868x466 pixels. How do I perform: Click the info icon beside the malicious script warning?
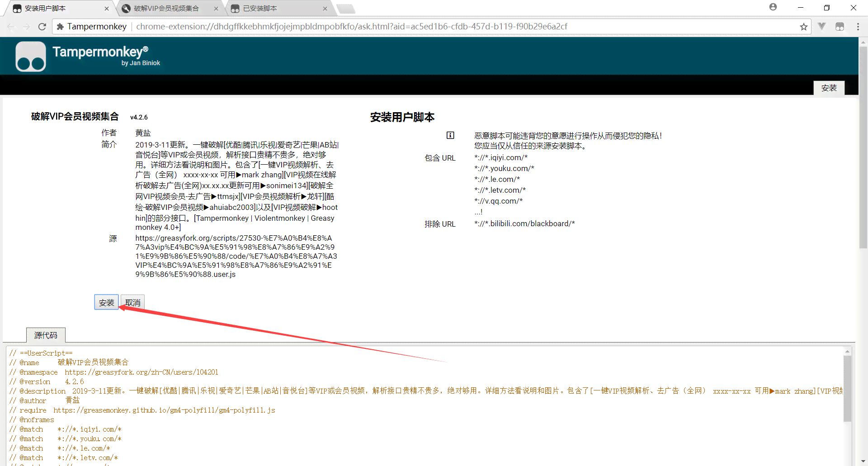pos(450,135)
